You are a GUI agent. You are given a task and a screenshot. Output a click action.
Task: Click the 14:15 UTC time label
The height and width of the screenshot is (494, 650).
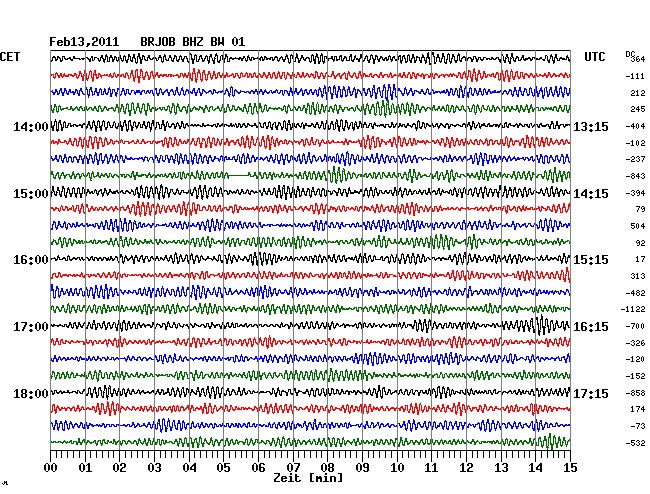click(x=591, y=194)
